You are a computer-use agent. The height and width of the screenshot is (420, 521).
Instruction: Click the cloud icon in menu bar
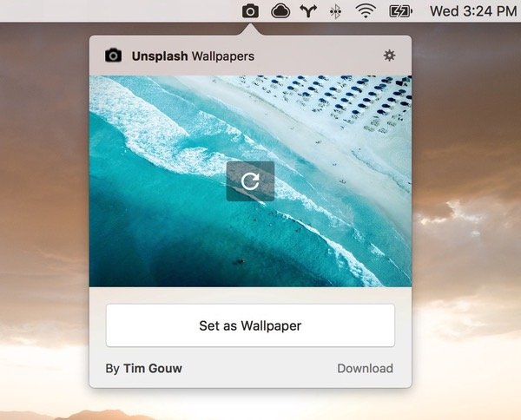click(x=280, y=11)
